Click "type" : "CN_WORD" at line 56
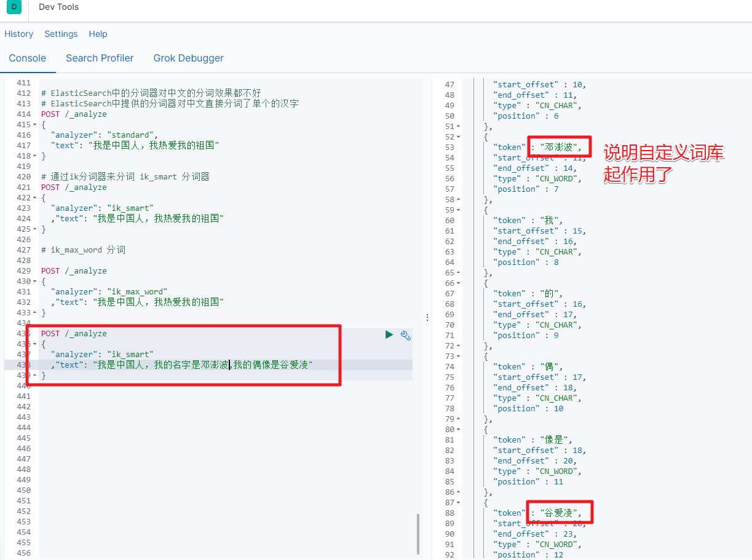Viewport: 752px width, 560px height. pyautogui.click(x=537, y=179)
